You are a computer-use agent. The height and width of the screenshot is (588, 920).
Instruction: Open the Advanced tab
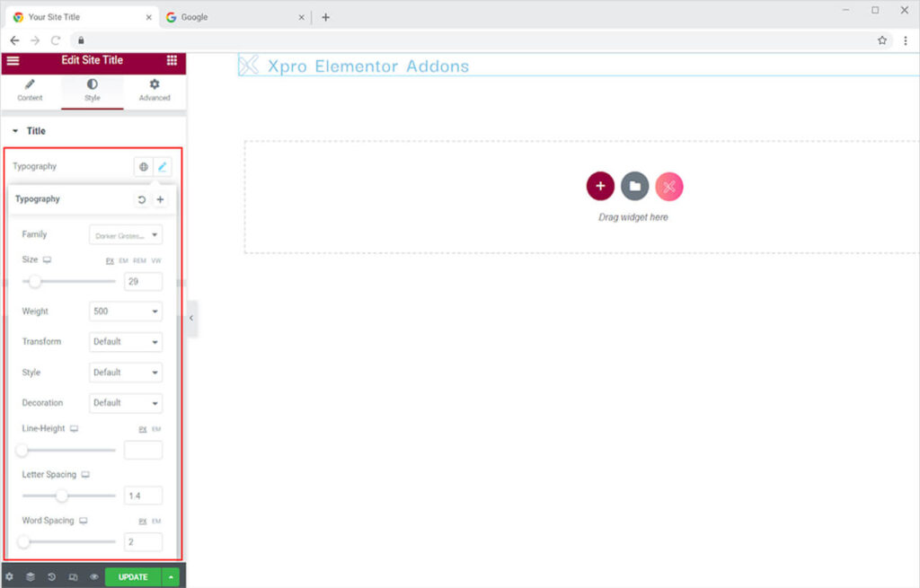155,90
